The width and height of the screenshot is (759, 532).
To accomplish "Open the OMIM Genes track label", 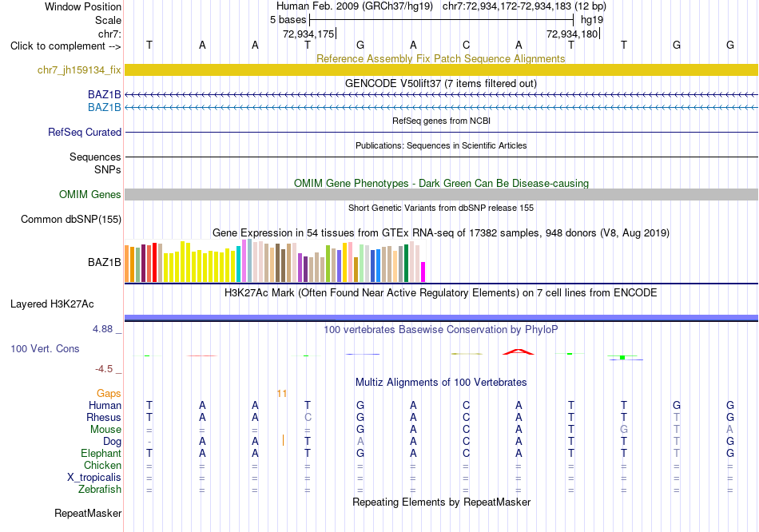I will coord(89,194).
